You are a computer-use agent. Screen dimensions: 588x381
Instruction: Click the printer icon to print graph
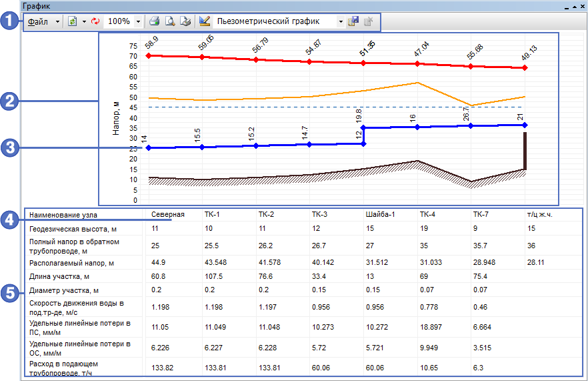click(154, 21)
